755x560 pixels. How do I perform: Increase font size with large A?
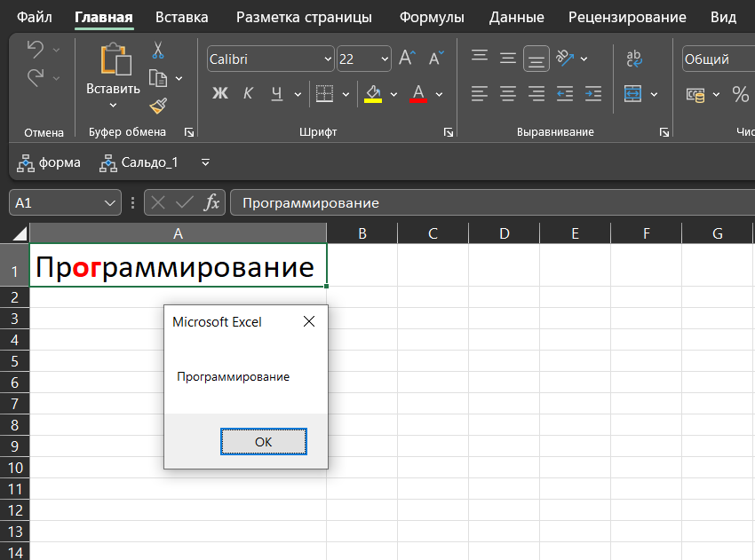point(407,59)
